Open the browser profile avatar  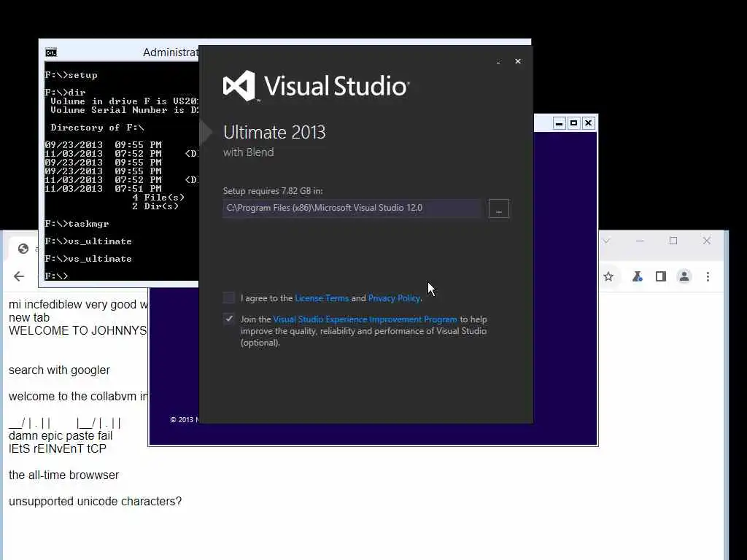point(684,276)
